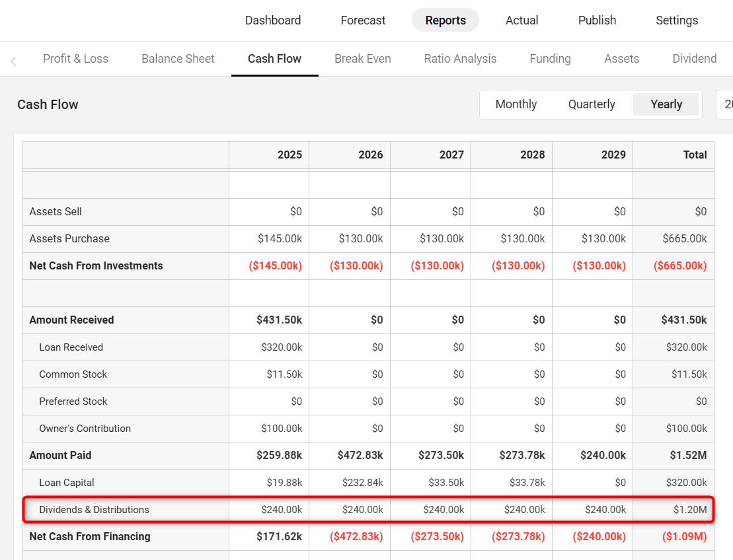Open the Dashboard page
Image resolution: width=733 pixels, height=560 pixels.
coord(273,20)
